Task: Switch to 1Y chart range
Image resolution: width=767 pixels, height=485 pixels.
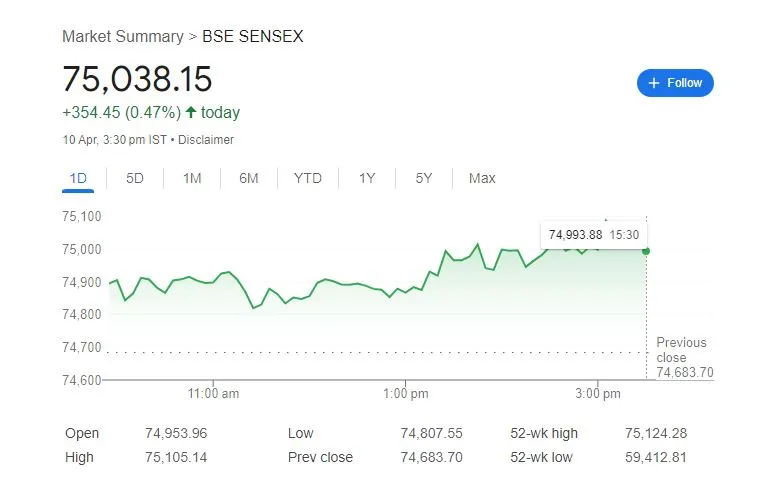Action: tap(367, 178)
